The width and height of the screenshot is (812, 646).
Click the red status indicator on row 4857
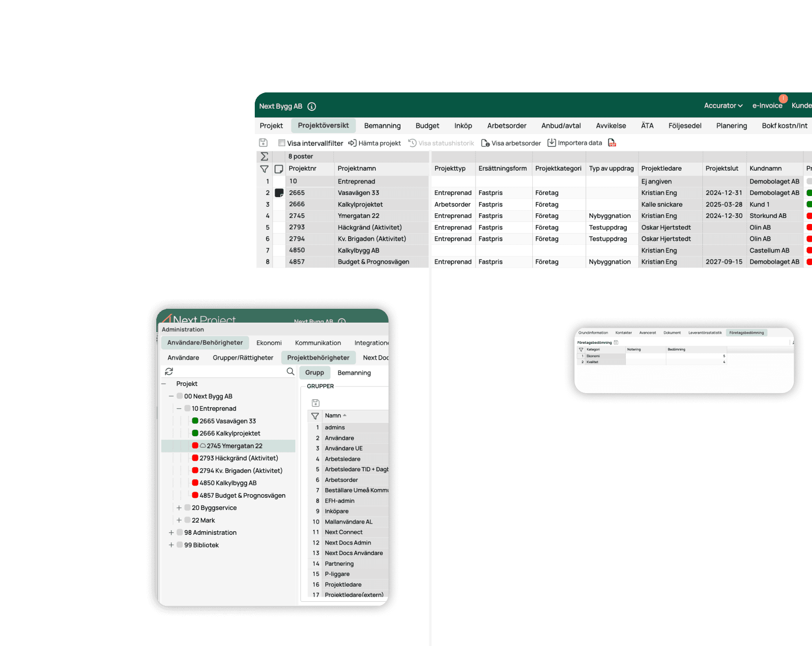[809, 262]
